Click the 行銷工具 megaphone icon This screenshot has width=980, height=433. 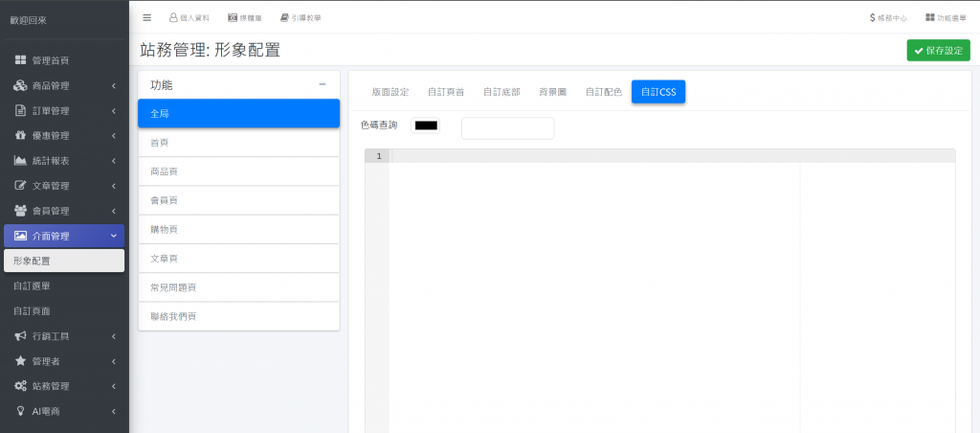point(20,336)
